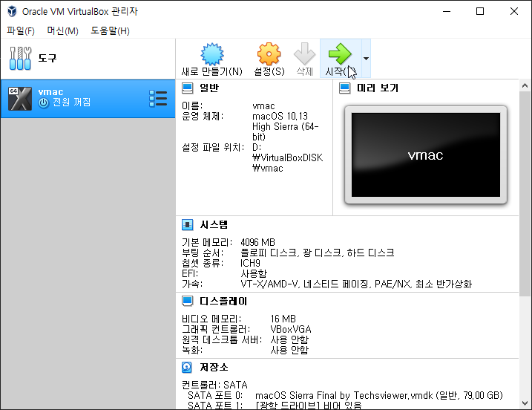
Task: Click the '전원 꺼짐' status text
Action: click(x=71, y=102)
